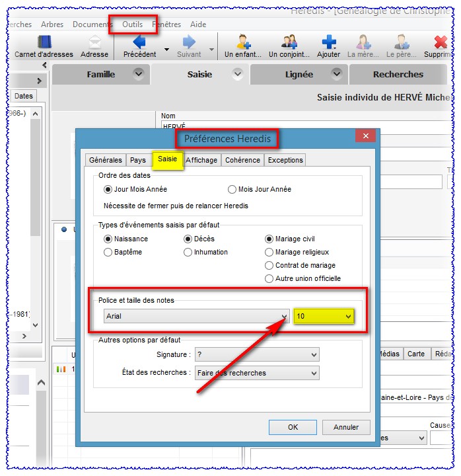Close the Préférences Heredis dialog

366,136
